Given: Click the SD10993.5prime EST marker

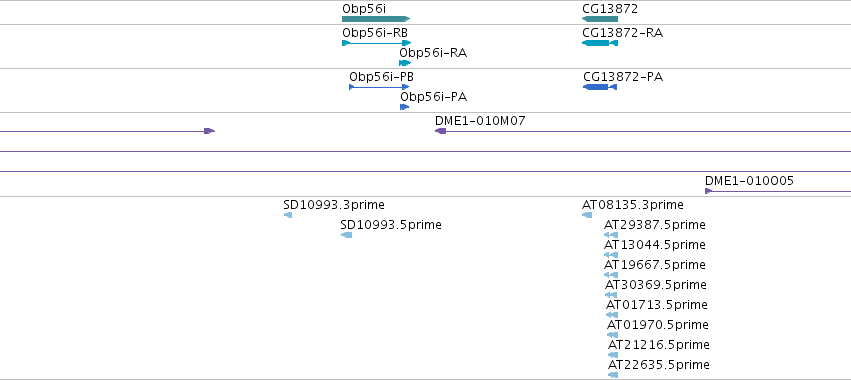Looking at the screenshot, I should pos(346,235).
